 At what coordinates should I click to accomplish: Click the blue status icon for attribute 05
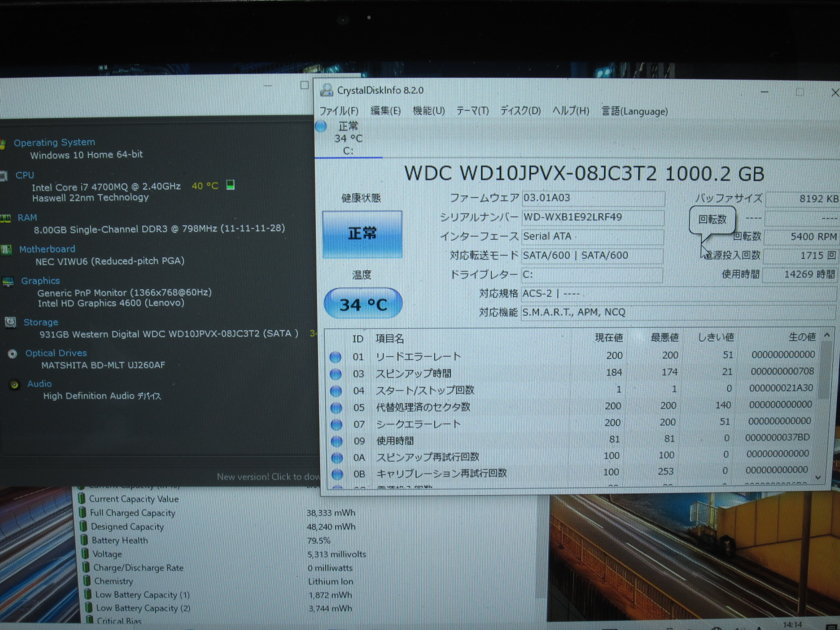[x=336, y=408]
